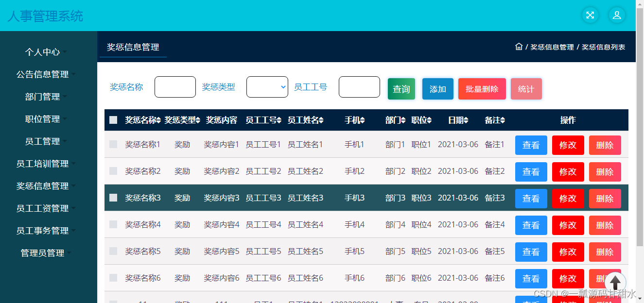Check the row for 奖惩名称5
644x303 pixels.
[113, 251]
